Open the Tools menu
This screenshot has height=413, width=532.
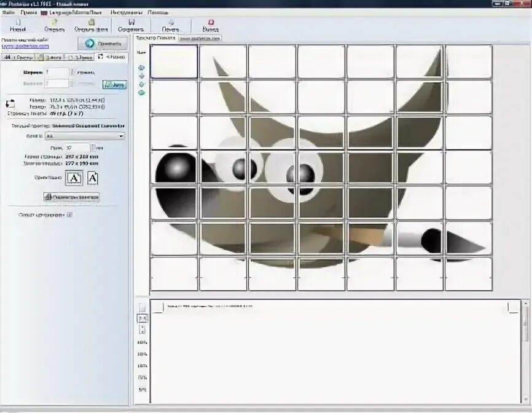pyautogui.click(x=126, y=12)
